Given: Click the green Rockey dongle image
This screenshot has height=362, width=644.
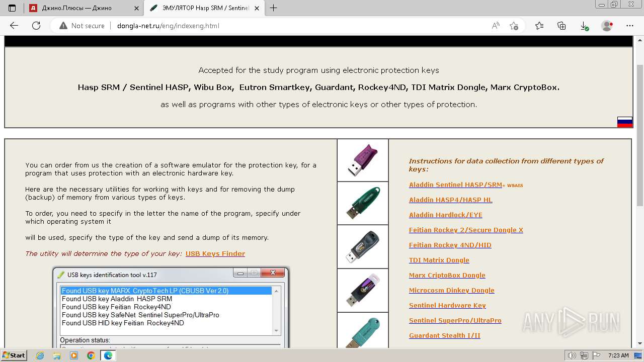Looking at the screenshot, I should [363, 203].
